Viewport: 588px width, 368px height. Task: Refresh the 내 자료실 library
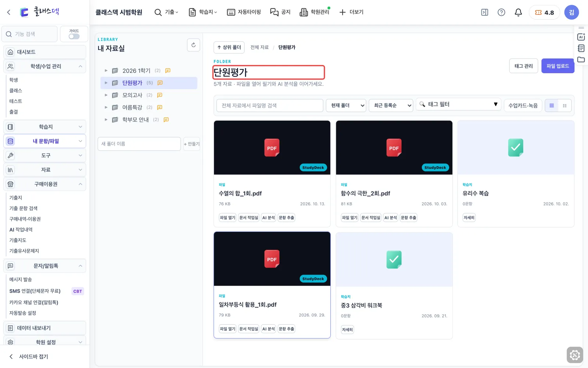click(193, 45)
